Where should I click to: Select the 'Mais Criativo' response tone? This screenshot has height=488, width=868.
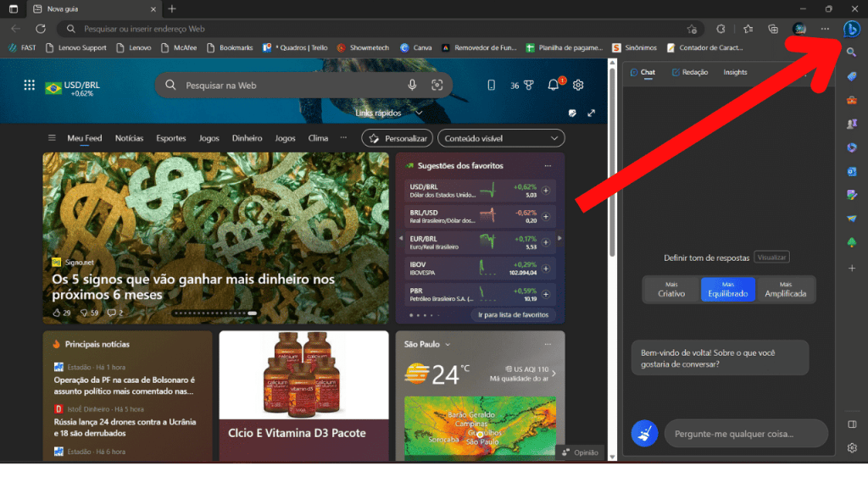tap(670, 289)
